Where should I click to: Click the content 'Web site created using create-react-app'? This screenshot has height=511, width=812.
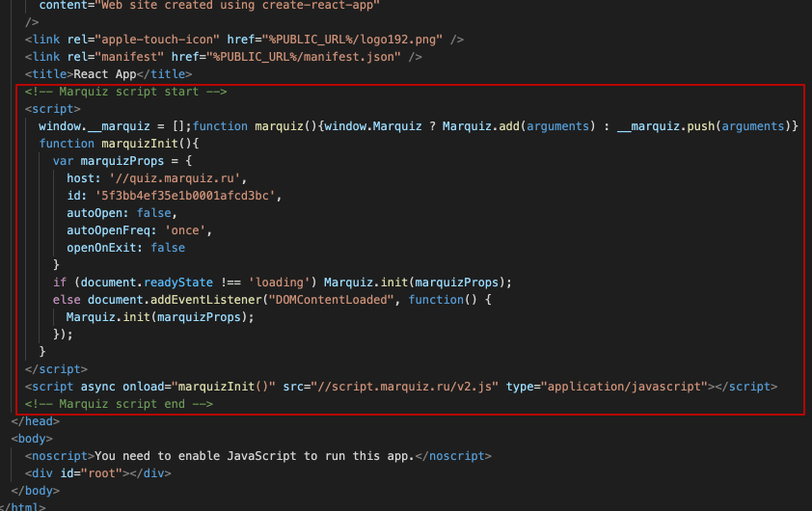point(237,6)
